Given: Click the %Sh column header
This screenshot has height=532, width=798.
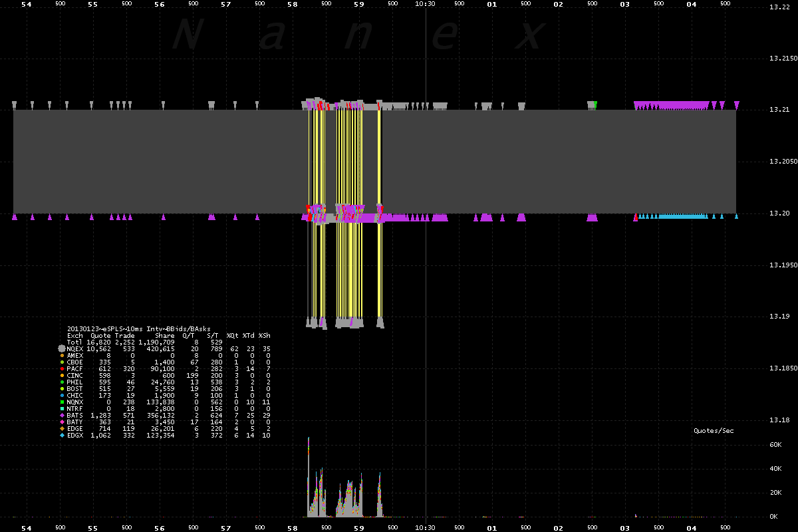Looking at the screenshot, I should coord(264,336).
